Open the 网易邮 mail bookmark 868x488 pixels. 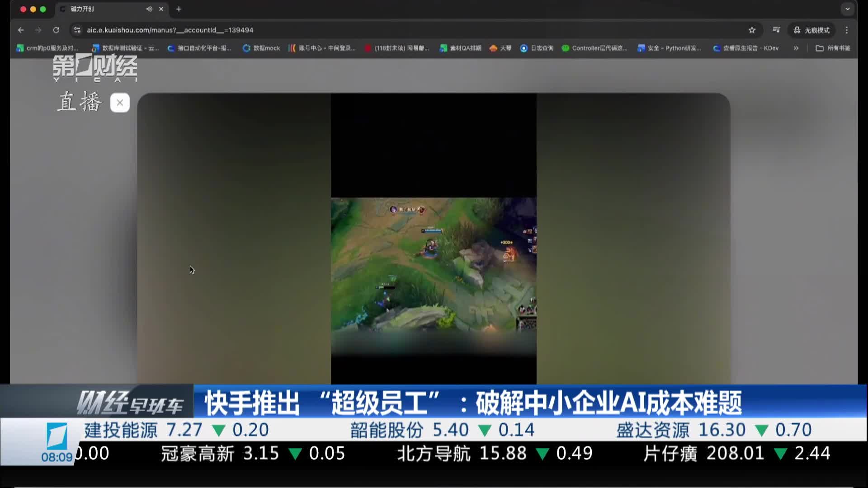397,48
